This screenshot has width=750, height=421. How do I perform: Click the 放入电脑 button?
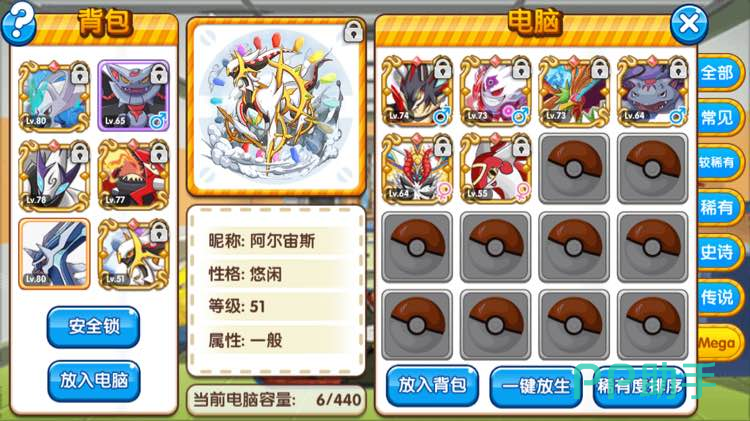point(94,381)
